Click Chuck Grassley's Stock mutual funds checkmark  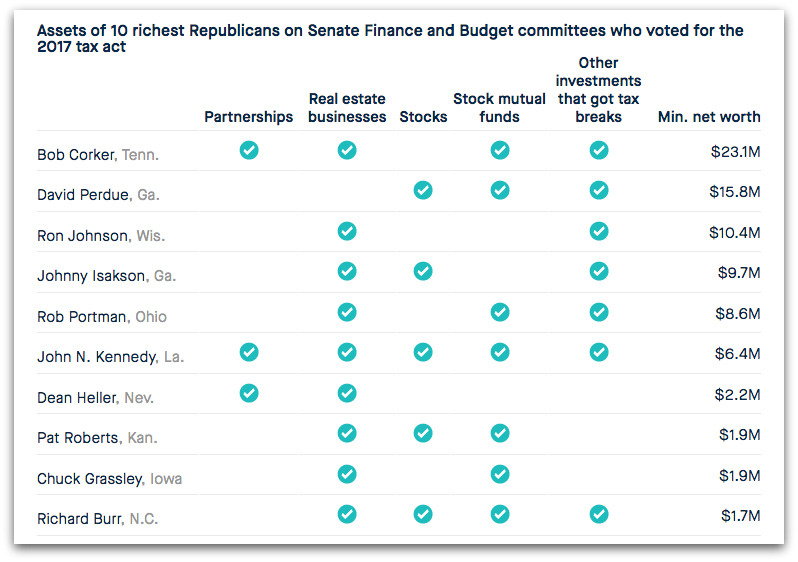(500, 474)
